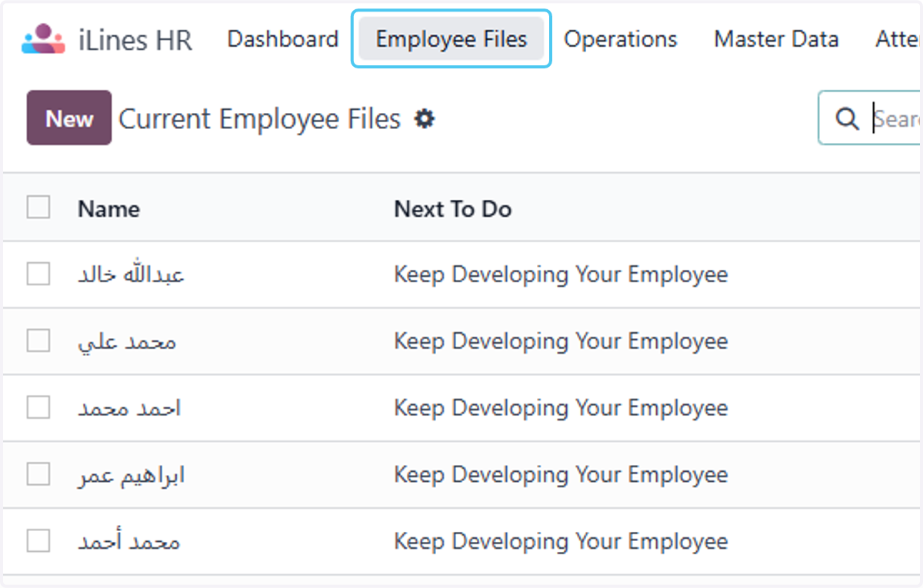
Task: Click Next To Do cell for محمد علي
Action: click(561, 341)
